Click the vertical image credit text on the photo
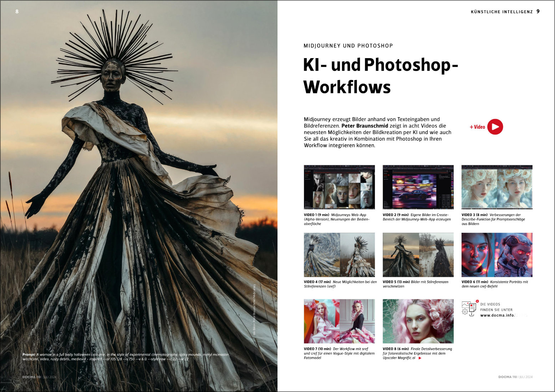The width and height of the screenshot is (555, 392). (254, 310)
